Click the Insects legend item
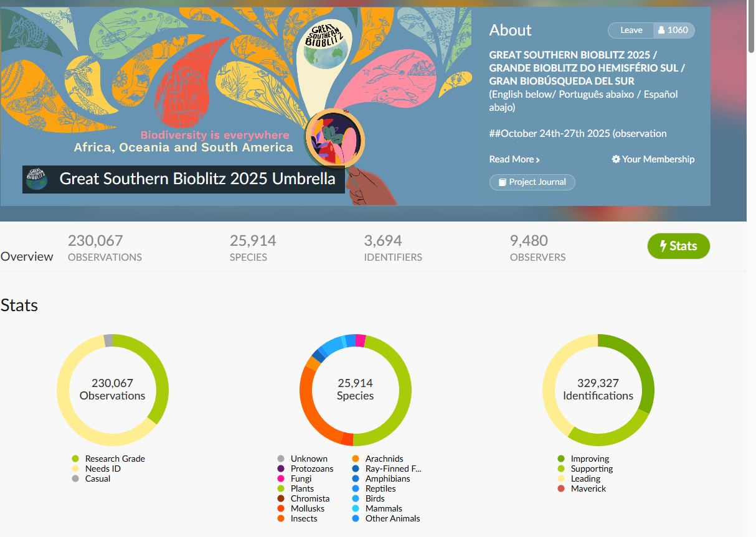 [x=303, y=518]
